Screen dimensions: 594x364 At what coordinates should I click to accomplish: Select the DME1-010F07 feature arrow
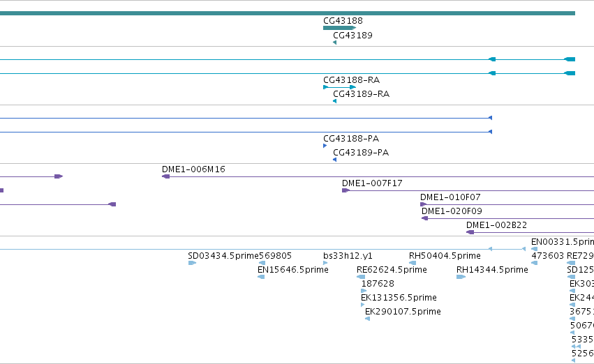coord(423,204)
